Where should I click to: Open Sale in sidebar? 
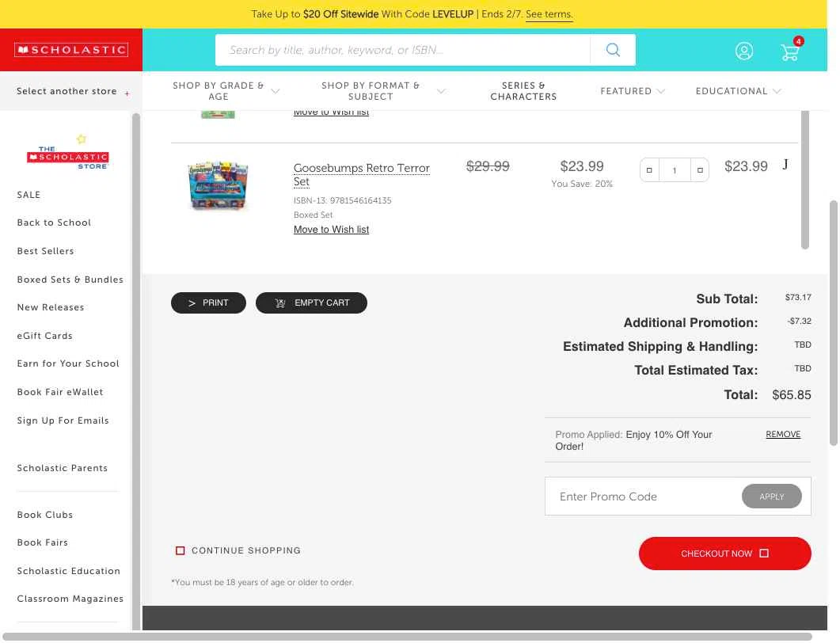pos(29,195)
